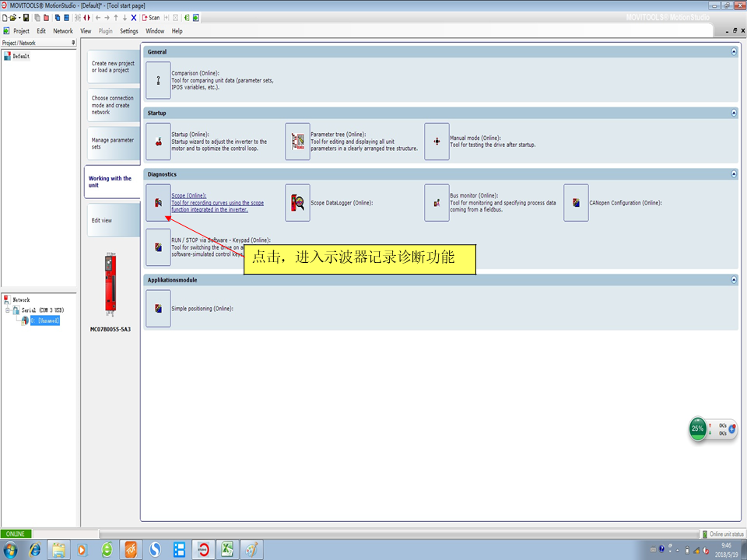Launch the Simple positioning module icon
Screen dimensions: 747x560
click(158, 309)
